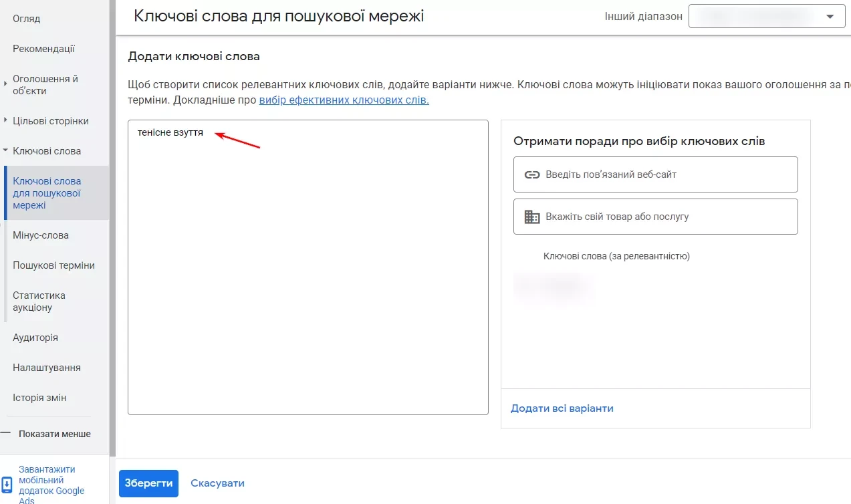Go to Пошукові терміни page
Screen dimensions: 851x504
pos(54,265)
